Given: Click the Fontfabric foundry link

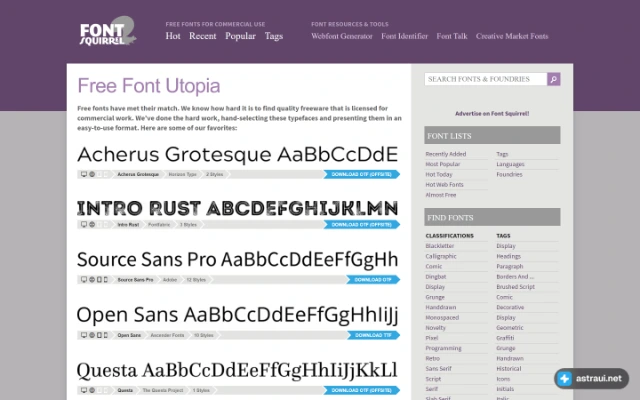Looking at the screenshot, I should (159, 224).
